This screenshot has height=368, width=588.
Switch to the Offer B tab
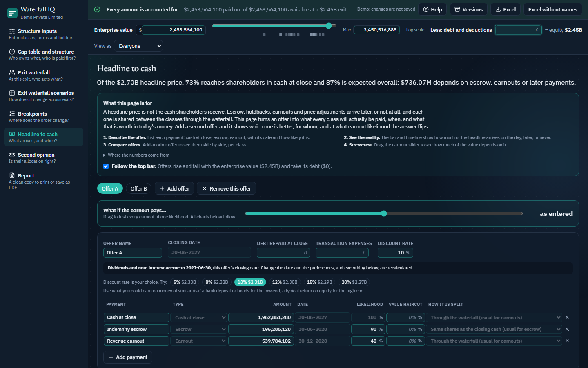(139, 188)
